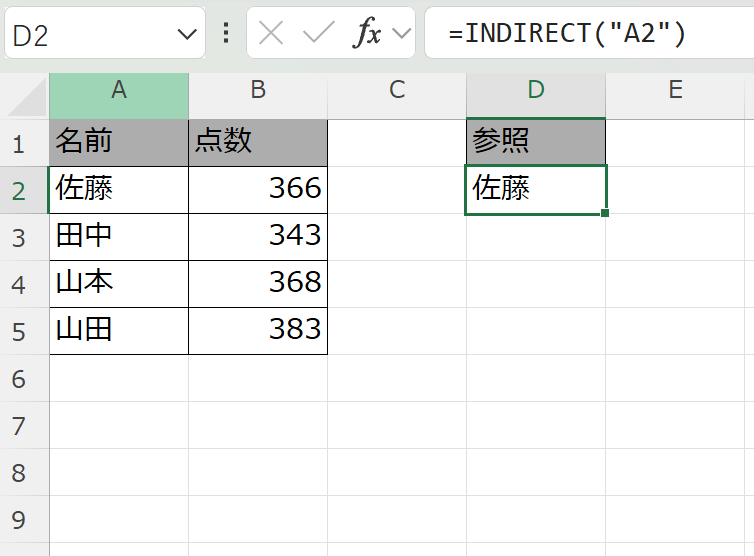
Task: Click the 点数 header cell
Action: click(x=258, y=142)
